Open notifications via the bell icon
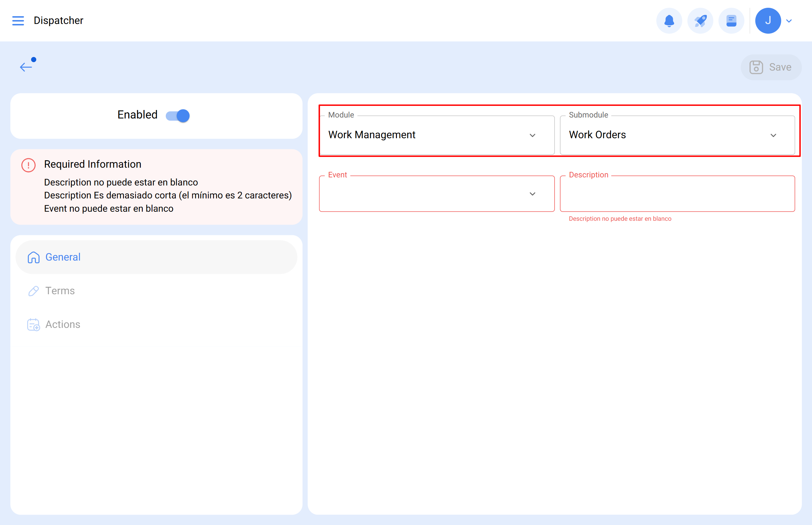The width and height of the screenshot is (812, 525). pyautogui.click(x=669, y=20)
